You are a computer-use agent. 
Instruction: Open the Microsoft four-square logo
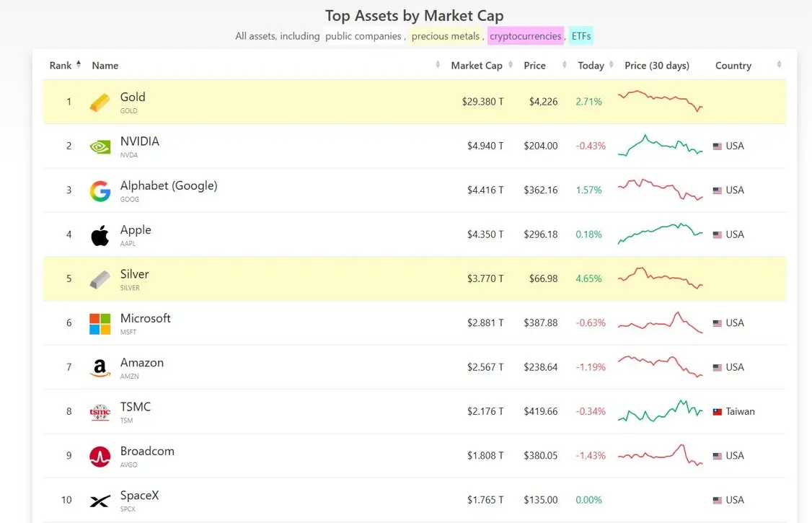pos(100,324)
